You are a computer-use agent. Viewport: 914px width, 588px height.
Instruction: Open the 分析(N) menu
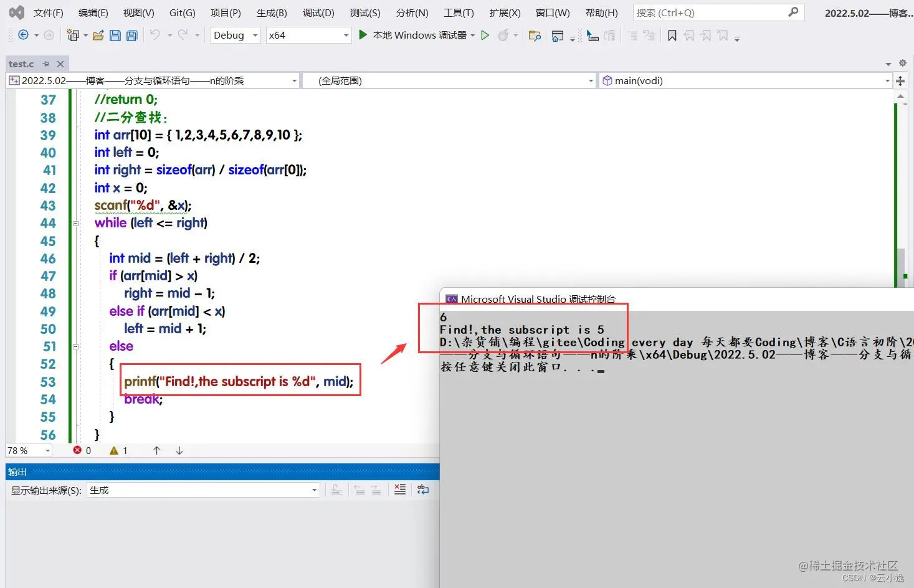[412, 12]
